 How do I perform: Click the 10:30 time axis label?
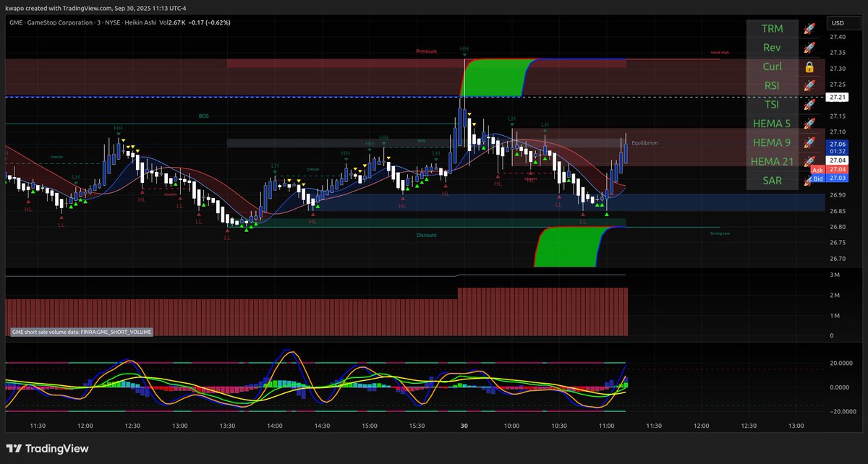coord(558,426)
